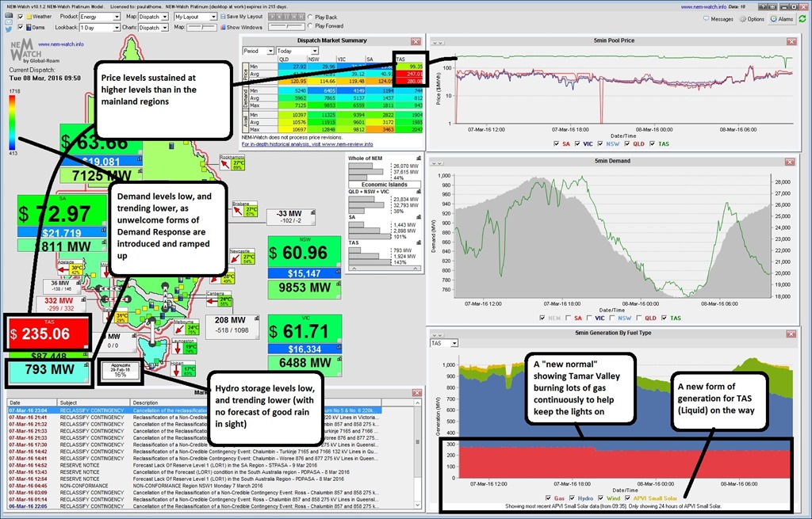Open the My Layout dropdown
This screenshot has height=519, width=812.
pyautogui.click(x=195, y=17)
